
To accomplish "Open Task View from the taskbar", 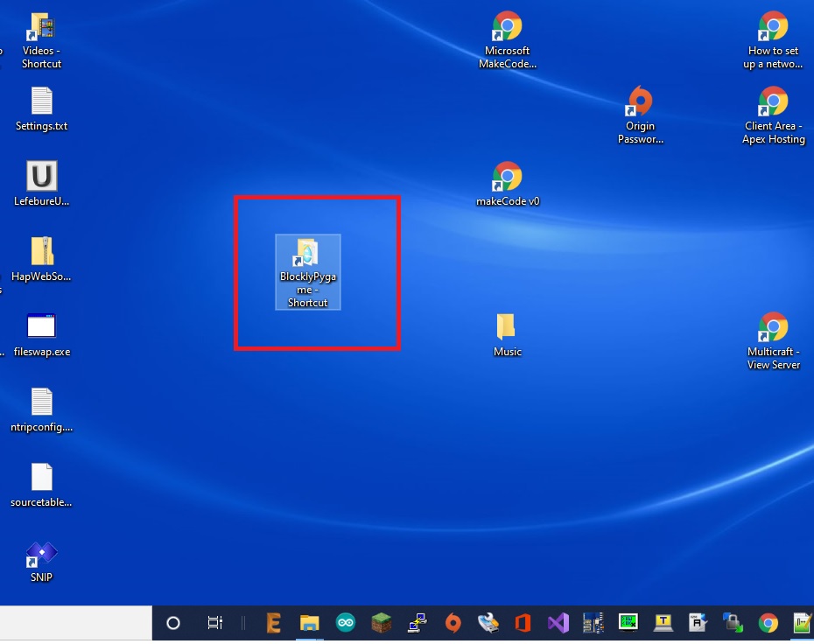I will click(214, 623).
